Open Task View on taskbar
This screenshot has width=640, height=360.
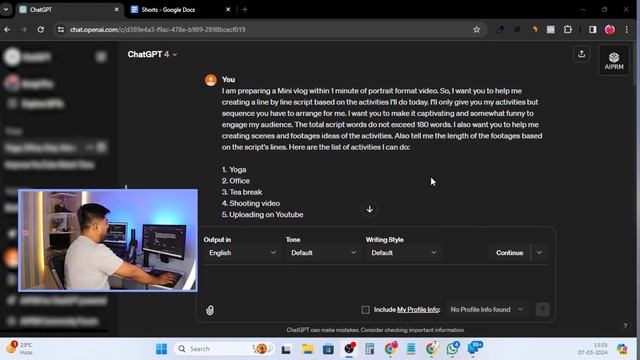click(x=286, y=349)
